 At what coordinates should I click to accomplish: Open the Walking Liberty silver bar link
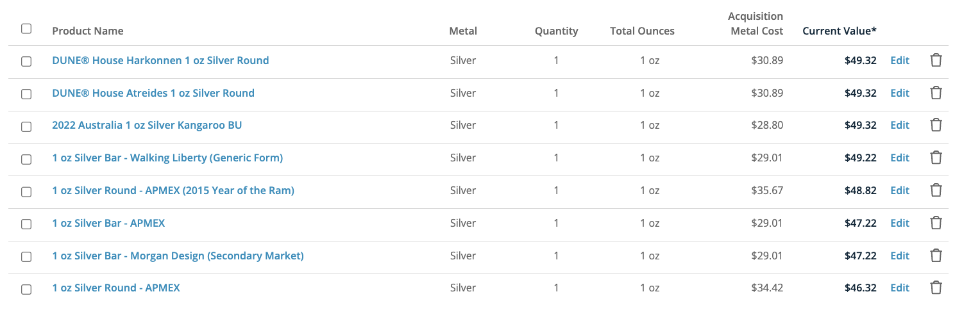tap(167, 158)
